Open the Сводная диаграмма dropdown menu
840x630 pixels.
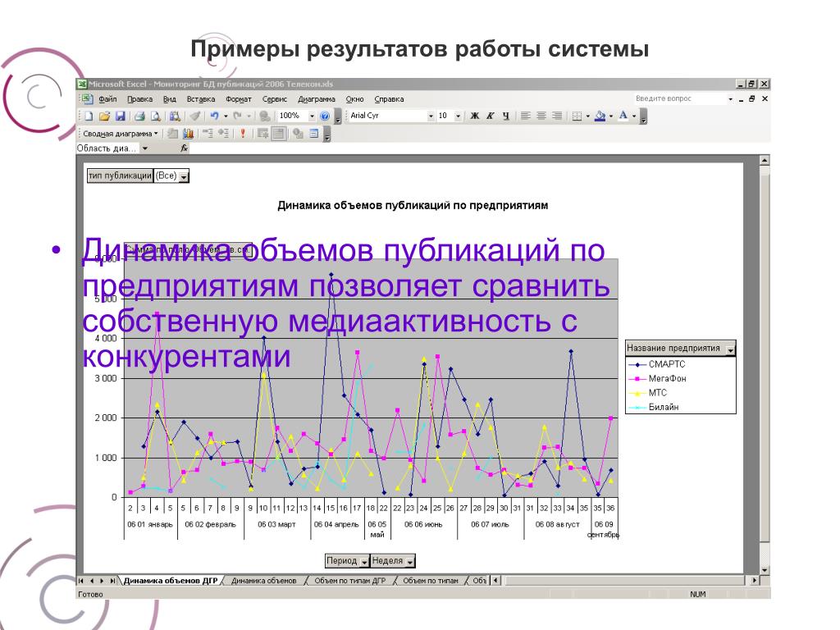click(121, 134)
